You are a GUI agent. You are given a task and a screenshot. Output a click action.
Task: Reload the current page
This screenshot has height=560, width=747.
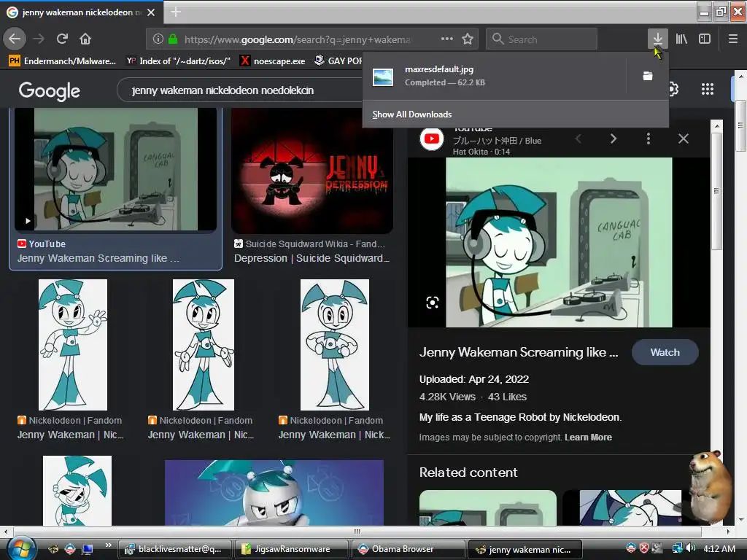point(62,39)
